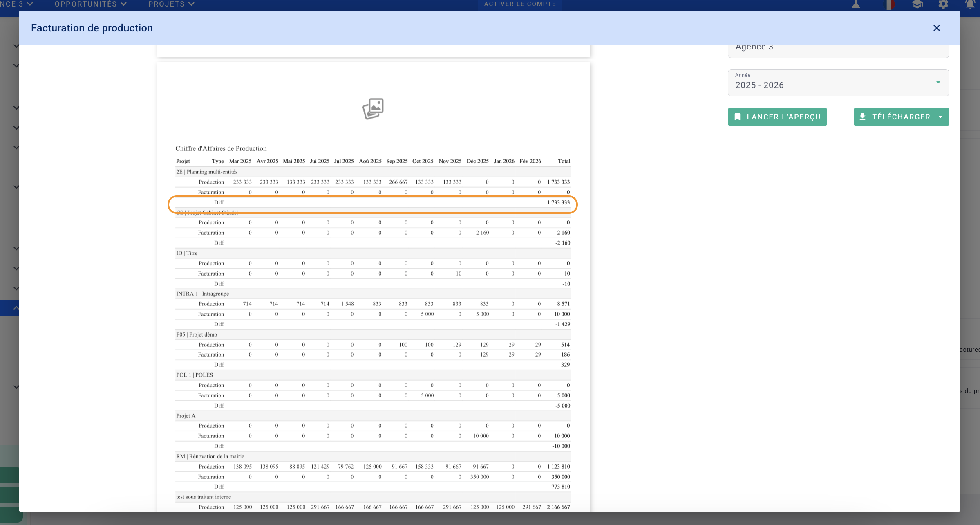This screenshot has width=980, height=525.
Task: Collapse the highlighted sidebar section chevron
Action: pos(16,308)
